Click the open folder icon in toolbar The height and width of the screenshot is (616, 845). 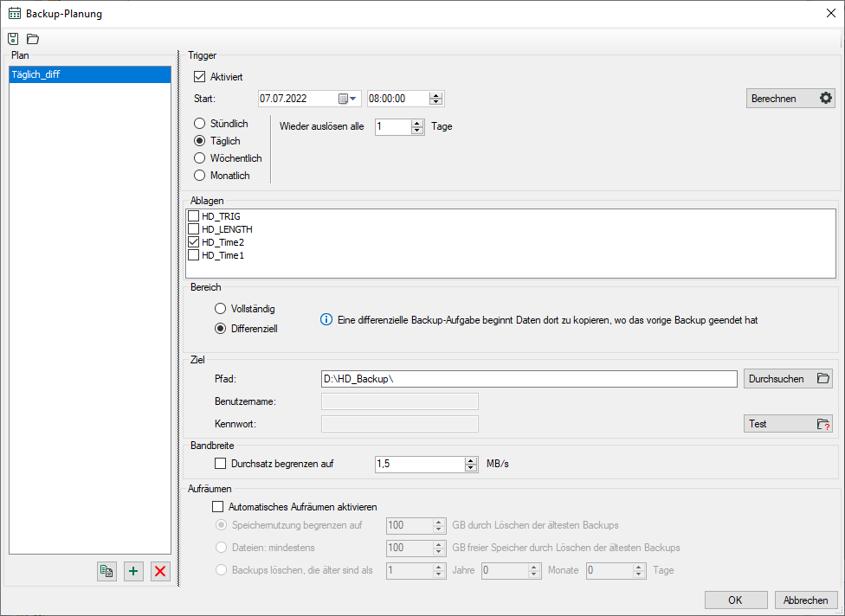[x=33, y=39]
